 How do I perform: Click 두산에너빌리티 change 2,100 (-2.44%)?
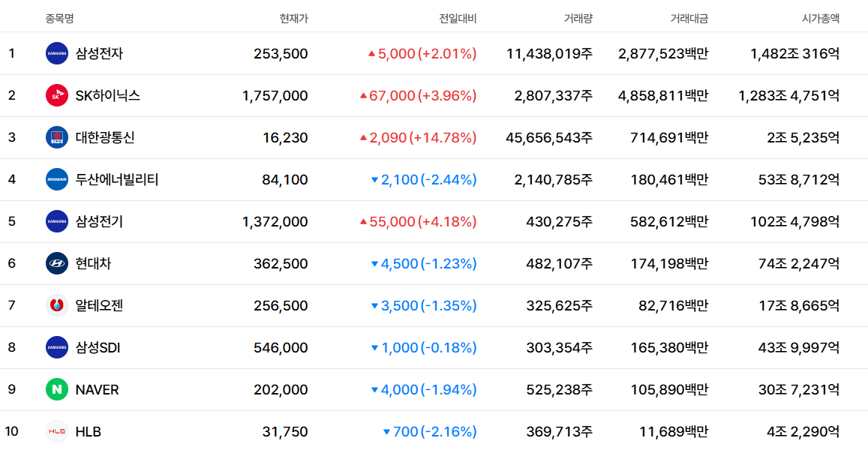[423, 180]
